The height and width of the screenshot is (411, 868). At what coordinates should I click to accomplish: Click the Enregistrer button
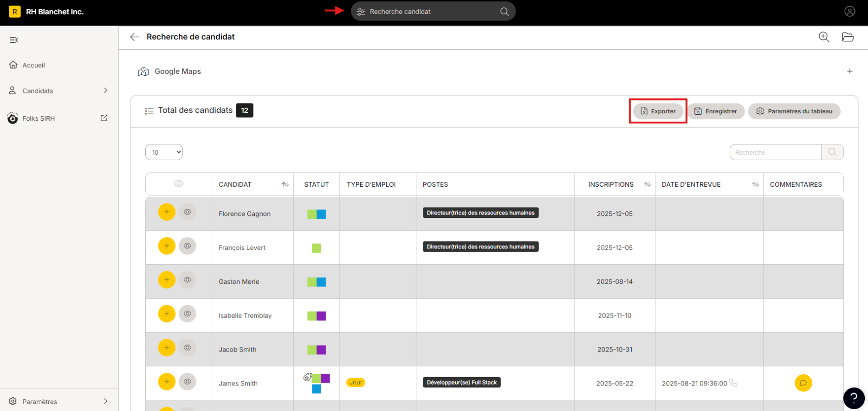coord(716,111)
